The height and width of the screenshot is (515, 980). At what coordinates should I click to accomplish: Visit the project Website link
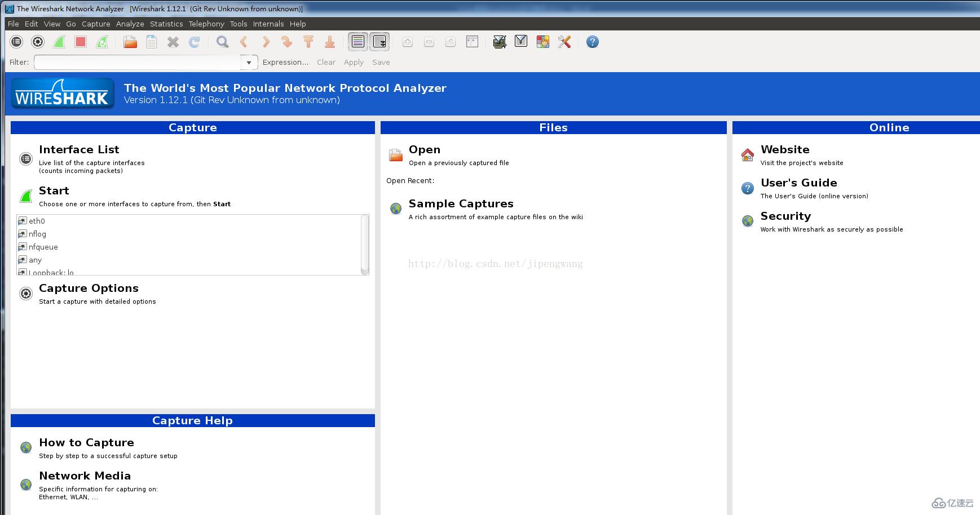click(x=785, y=150)
